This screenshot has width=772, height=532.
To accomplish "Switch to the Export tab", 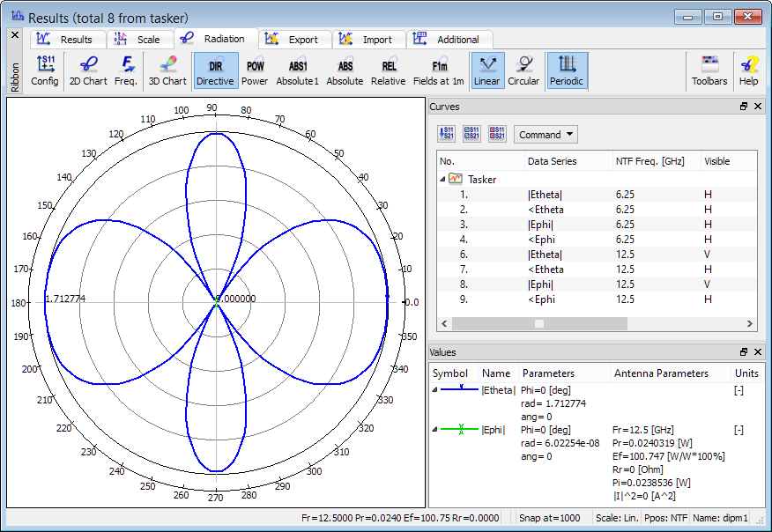I will [x=294, y=40].
